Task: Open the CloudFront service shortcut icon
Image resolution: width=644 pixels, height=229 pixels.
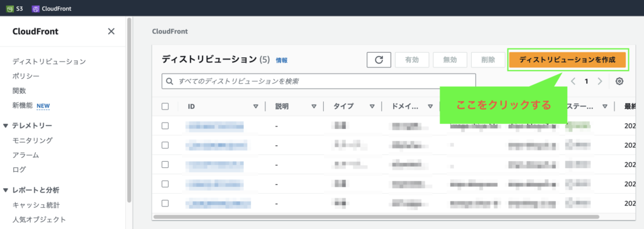Action: coord(36,8)
